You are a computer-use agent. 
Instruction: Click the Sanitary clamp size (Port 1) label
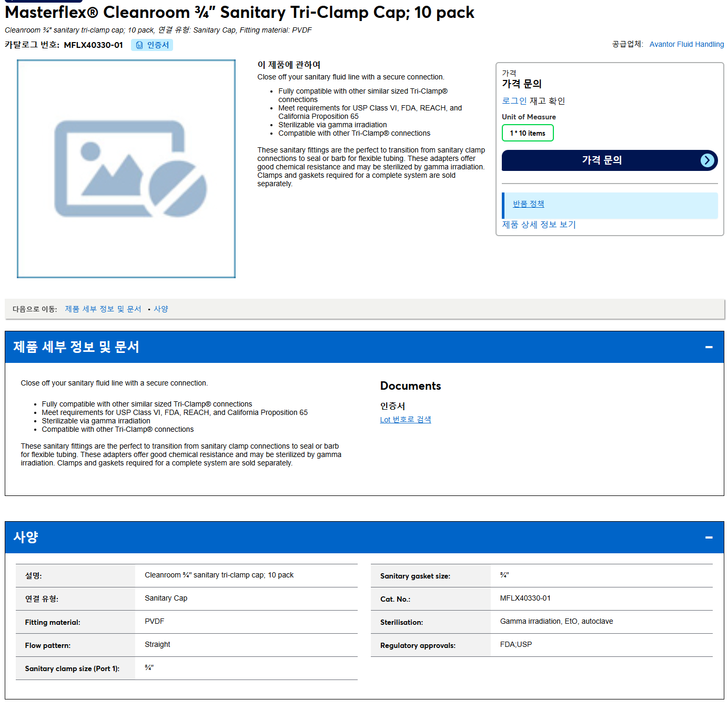coord(72,669)
